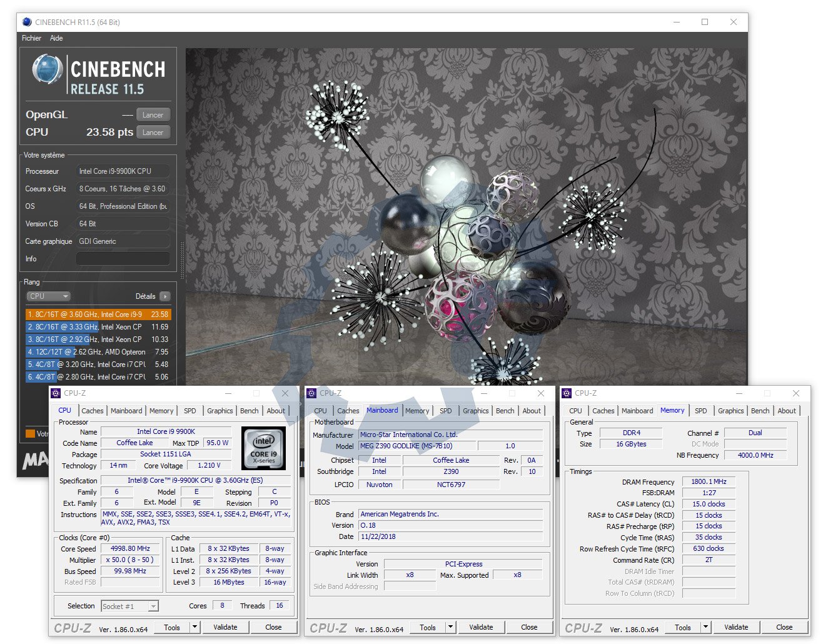
Task: Expand the Tools dropdown arrow in the Mainboard CPU-Z window
Action: pyautogui.click(x=450, y=627)
